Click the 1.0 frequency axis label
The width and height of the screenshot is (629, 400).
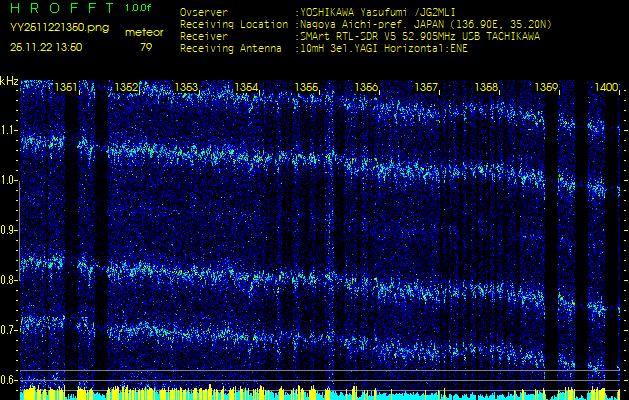(x=10, y=180)
